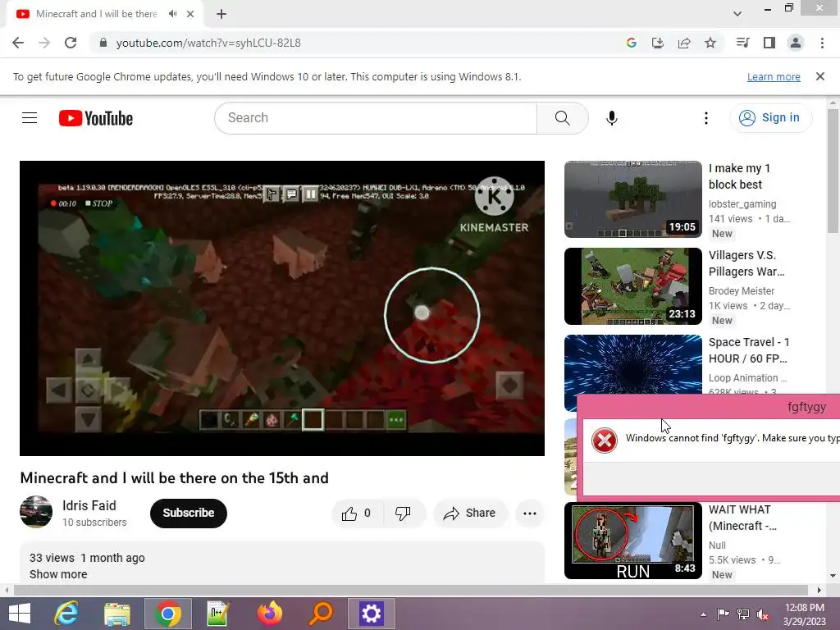
Task: Click the search magnifier button
Action: click(563, 118)
